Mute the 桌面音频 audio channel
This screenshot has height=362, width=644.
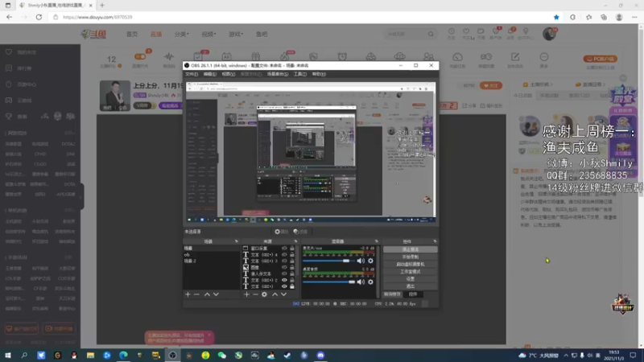point(361,282)
